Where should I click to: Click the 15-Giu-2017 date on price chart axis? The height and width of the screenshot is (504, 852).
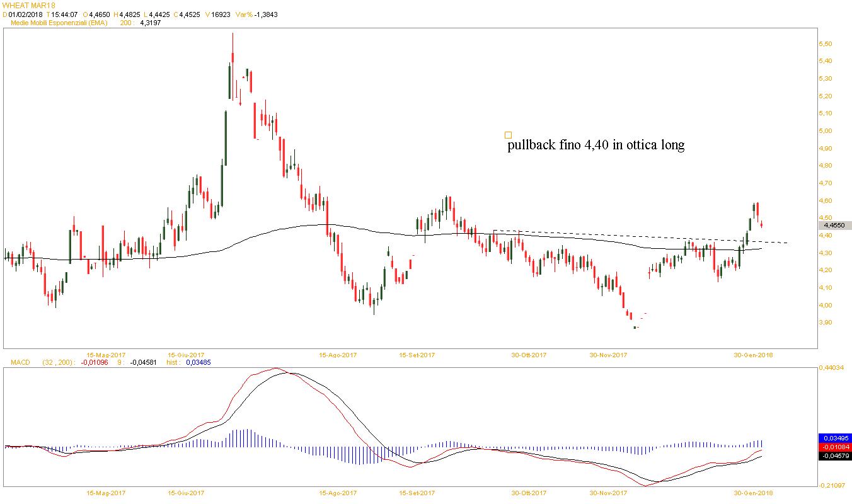[x=187, y=355]
